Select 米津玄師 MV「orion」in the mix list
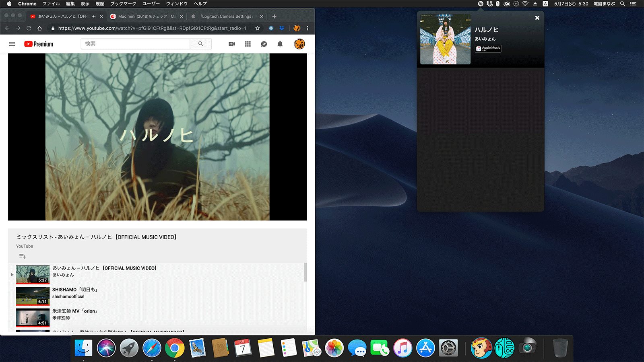This screenshot has width=644, height=362. tap(157, 317)
